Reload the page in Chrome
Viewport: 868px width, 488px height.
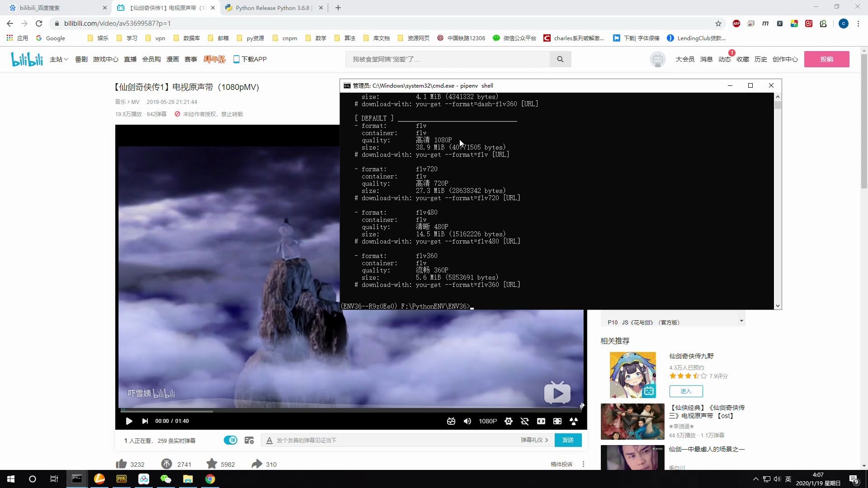point(39,23)
